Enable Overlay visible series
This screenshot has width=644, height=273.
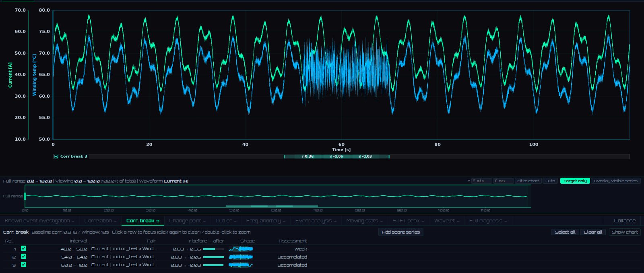pyautogui.click(x=615, y=181)
